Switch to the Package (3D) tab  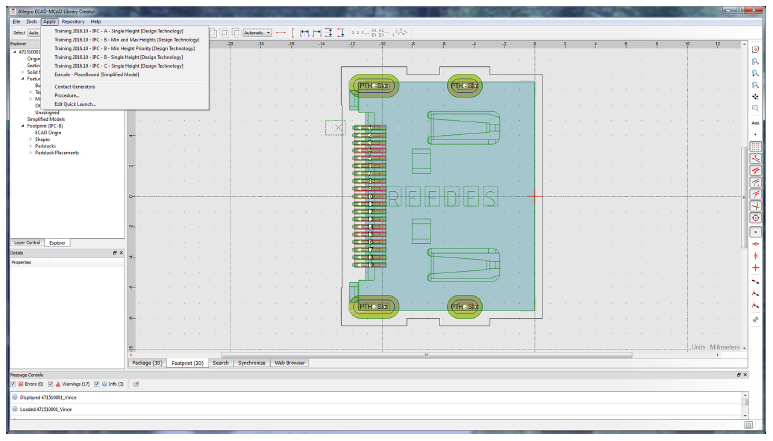pyautogui.click(x=147, y=362)
